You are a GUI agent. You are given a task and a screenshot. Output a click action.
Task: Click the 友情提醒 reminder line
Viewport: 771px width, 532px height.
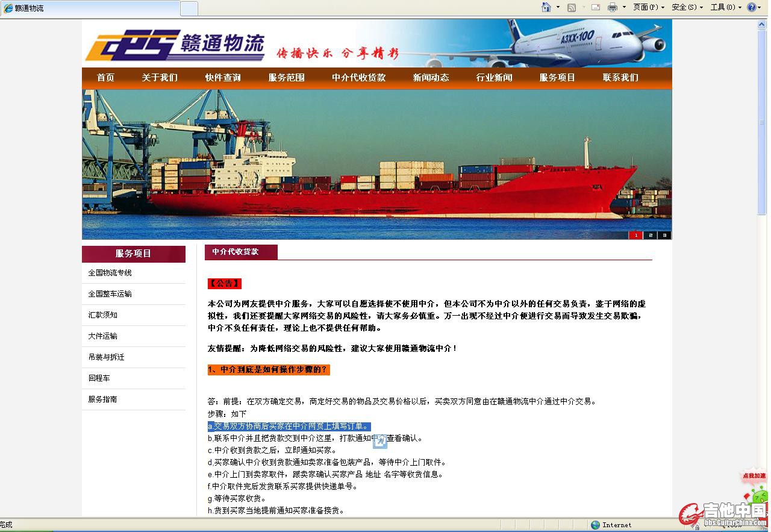(332, 348)
